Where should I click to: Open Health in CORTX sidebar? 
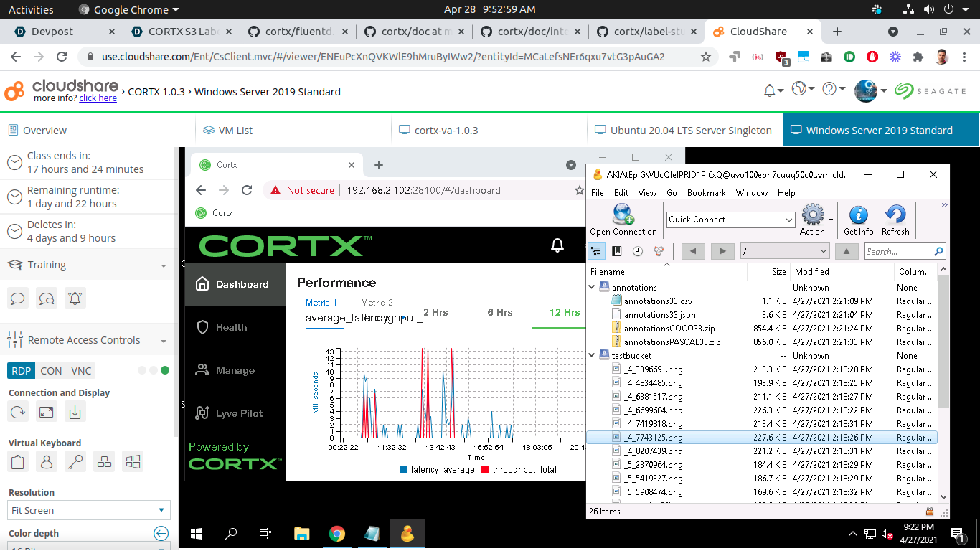tap(235, 327)
